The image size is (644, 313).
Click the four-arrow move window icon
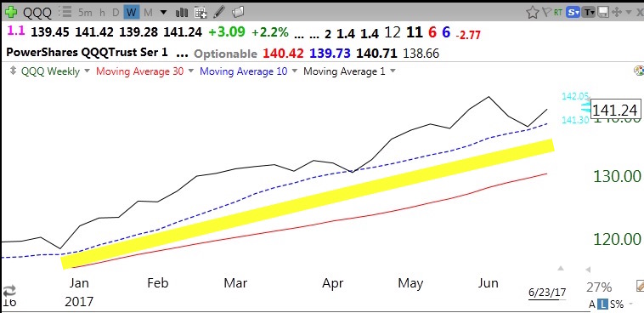tap(616, 13)
